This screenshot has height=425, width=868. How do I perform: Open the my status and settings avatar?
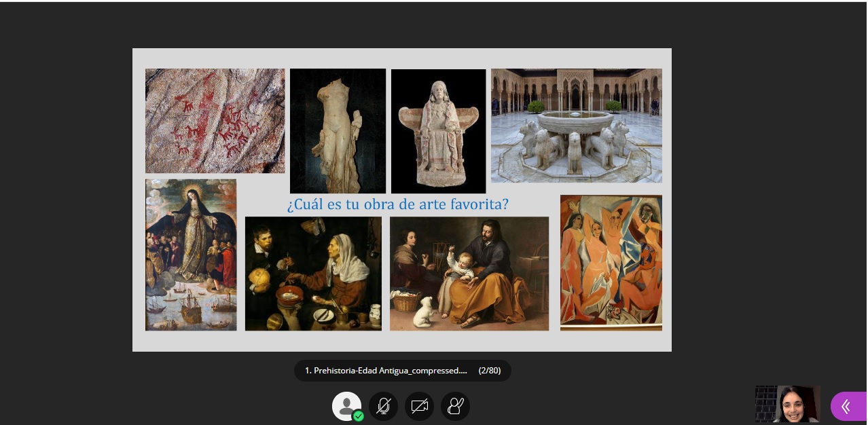[346, 406]
